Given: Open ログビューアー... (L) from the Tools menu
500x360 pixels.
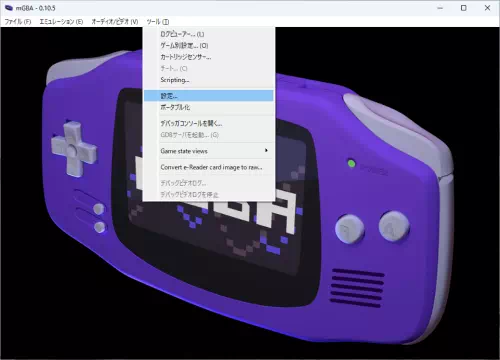Looking at the screenshot, I should click(x=209, y=34).
